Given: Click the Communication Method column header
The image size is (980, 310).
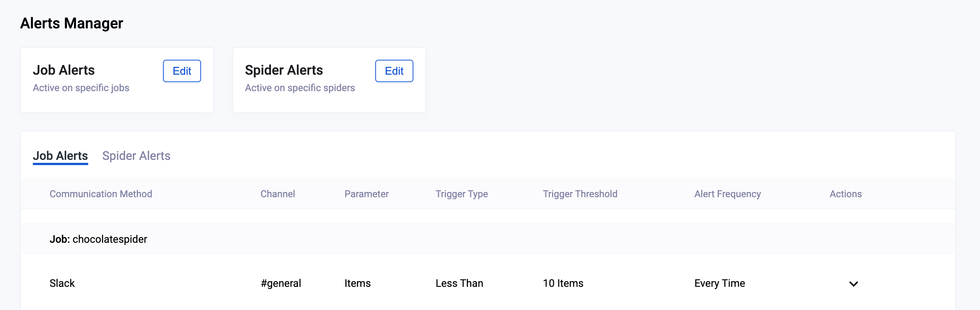Looking at the screenshot, I should click(101, 194).
